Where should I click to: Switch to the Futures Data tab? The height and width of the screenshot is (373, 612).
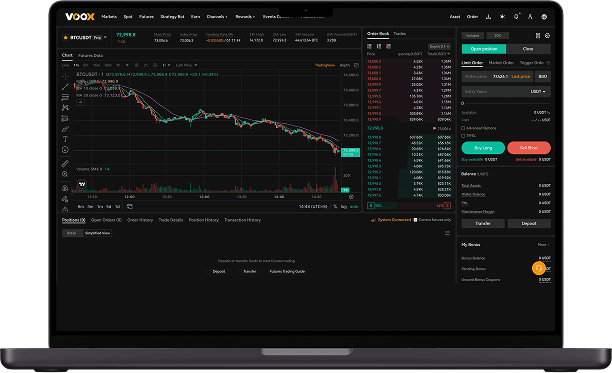click(91, 55)
